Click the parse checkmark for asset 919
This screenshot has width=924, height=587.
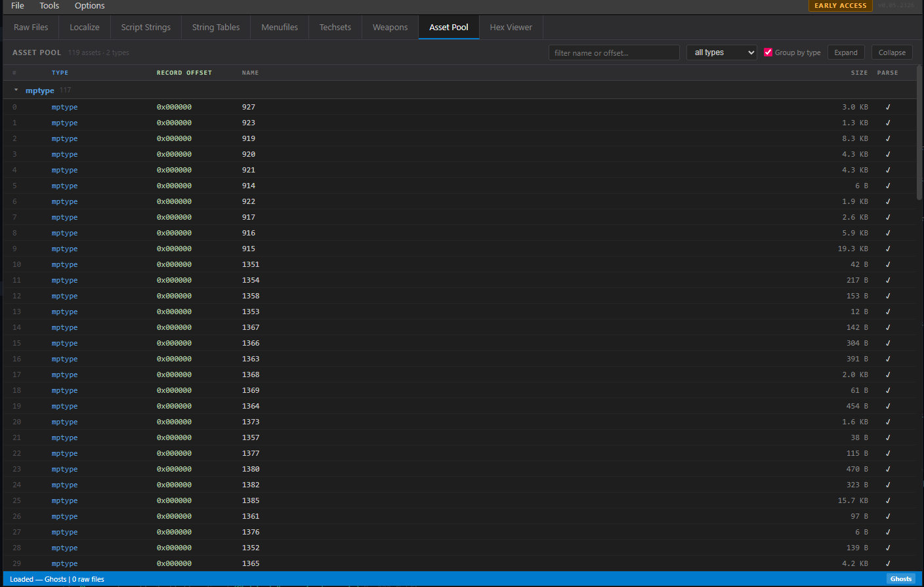[888, 138]
